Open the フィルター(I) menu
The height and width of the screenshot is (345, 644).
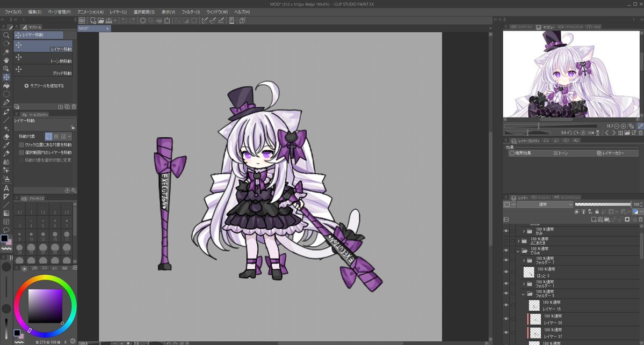(x=191, y=12)
